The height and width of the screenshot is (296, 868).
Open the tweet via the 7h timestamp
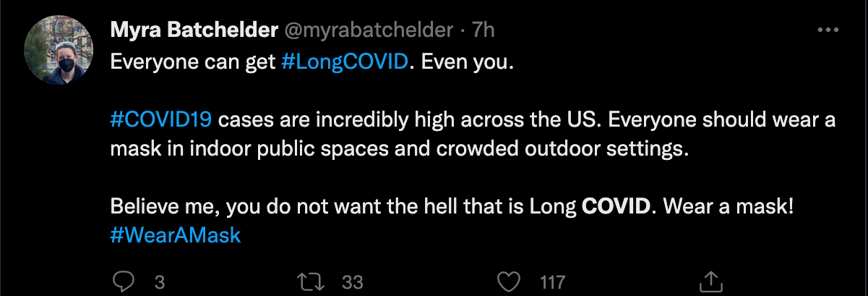482,30
